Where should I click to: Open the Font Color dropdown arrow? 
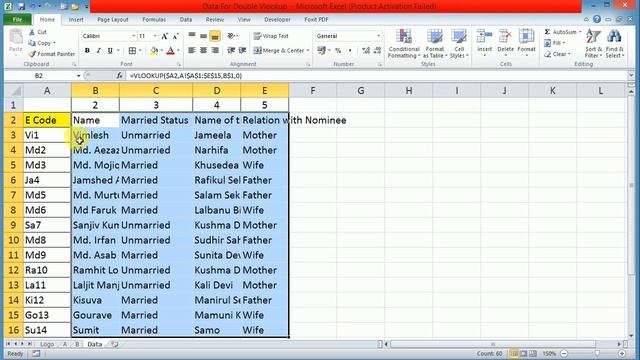coord(178,51)
